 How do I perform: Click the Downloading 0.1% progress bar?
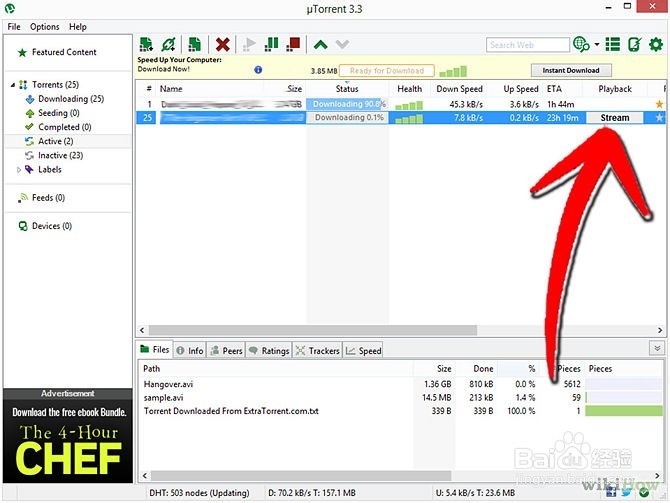click(347, 118)
